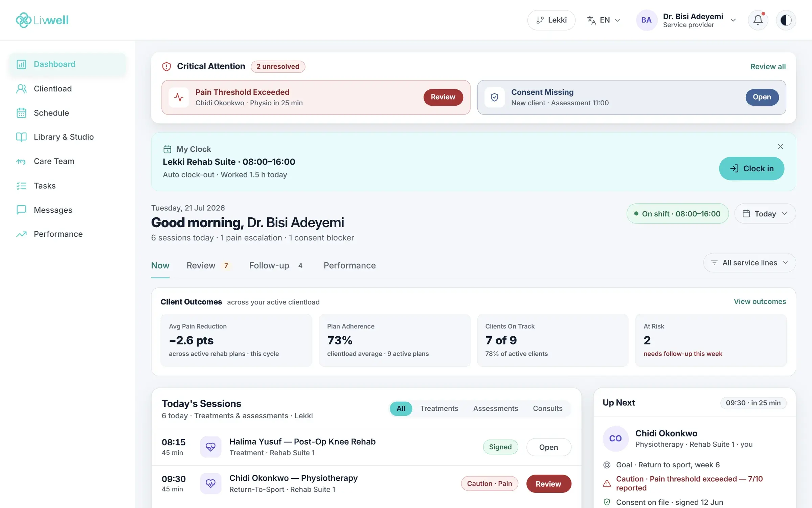Switch to the Follow-up tab
812x508 pixels.
point(277,266)
